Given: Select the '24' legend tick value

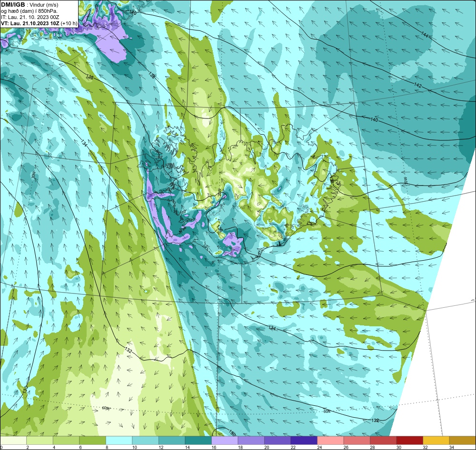Looking at the screenshot, I should pyautogui.click(x=319, y=447).
